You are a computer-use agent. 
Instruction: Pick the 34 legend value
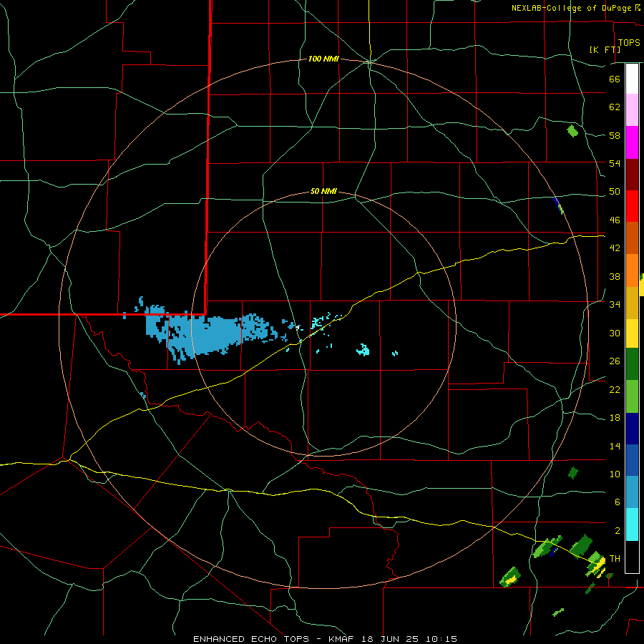[x=615, y=305]
